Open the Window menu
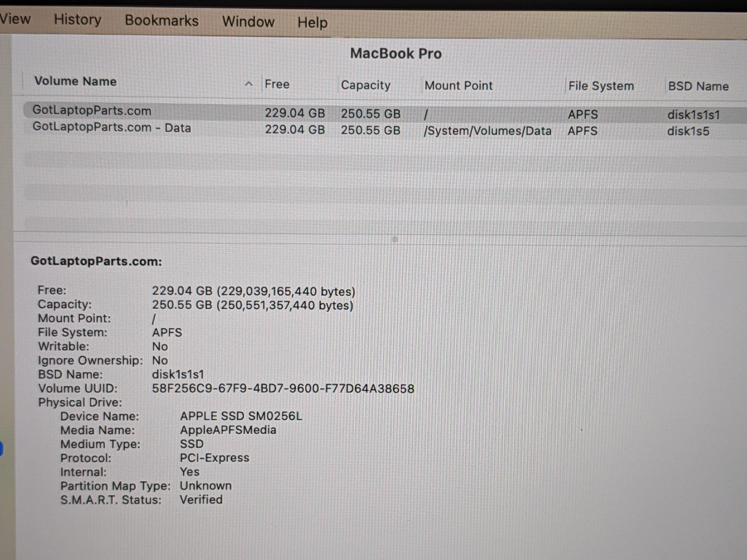Screen dimensions: 747x560 pyautogui.click(x=248, y=21)
